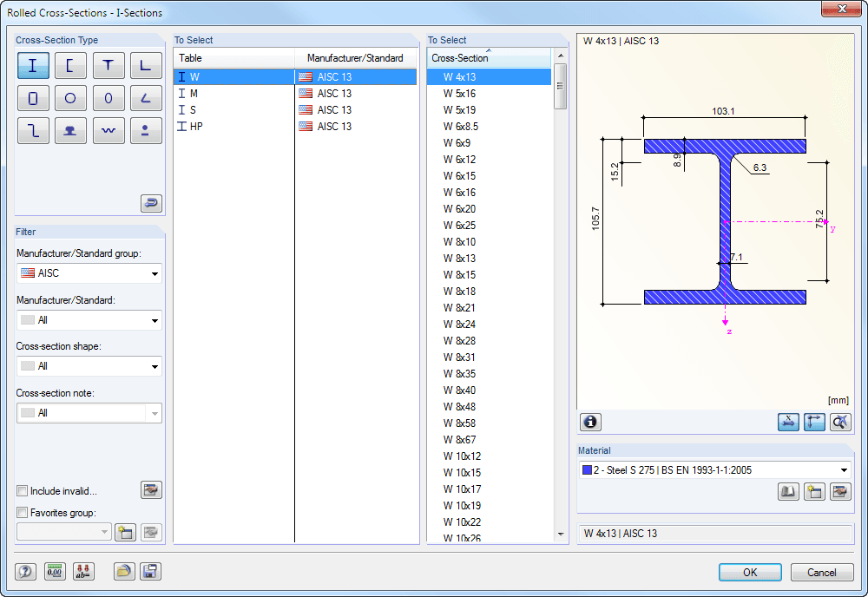Select cross-section W 10x12

pos(490,456)
